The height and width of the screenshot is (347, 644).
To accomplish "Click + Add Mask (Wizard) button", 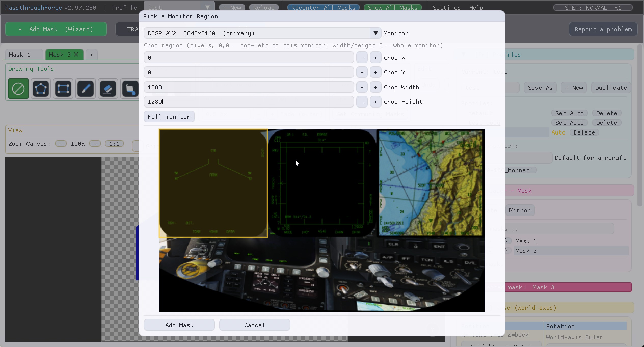I will tap(56, 29).
